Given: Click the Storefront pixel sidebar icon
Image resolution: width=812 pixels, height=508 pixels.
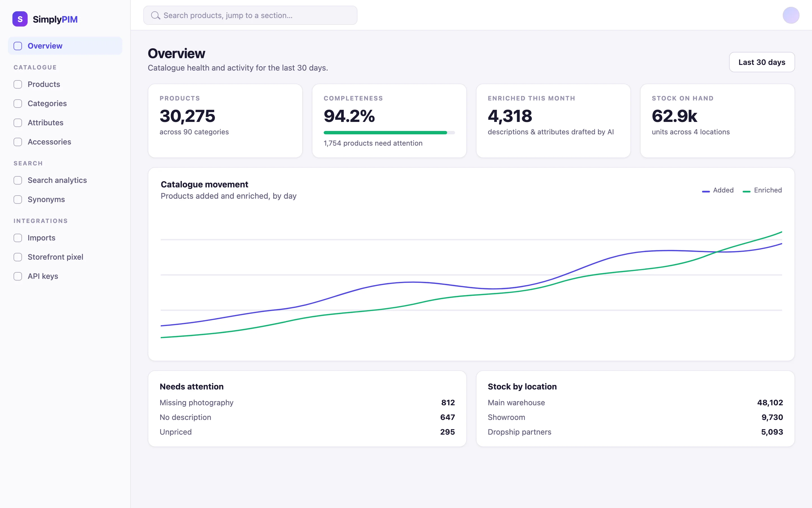Looking at the screenshot, I should [18, 257].
